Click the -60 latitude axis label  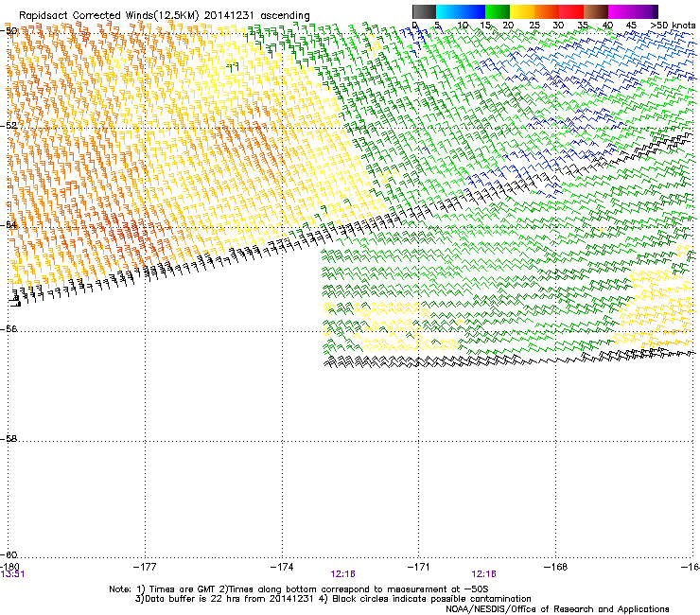pyautogui.click(x=9, y=555)
